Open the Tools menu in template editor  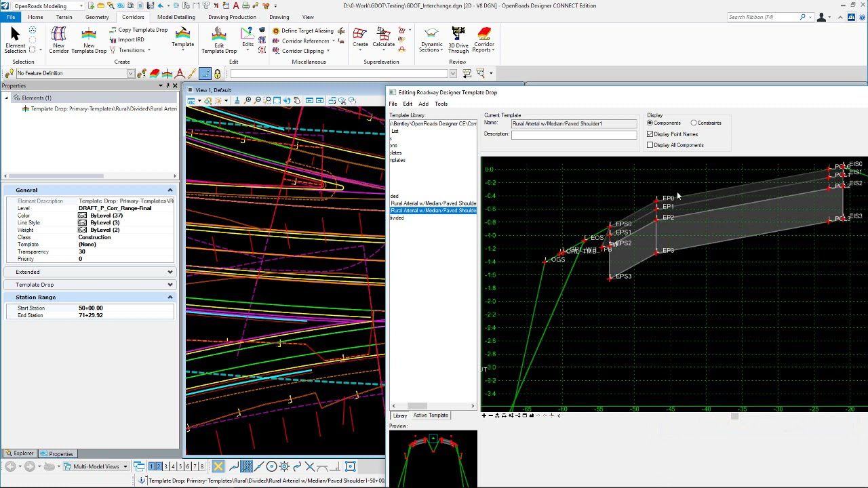[441, 104]
